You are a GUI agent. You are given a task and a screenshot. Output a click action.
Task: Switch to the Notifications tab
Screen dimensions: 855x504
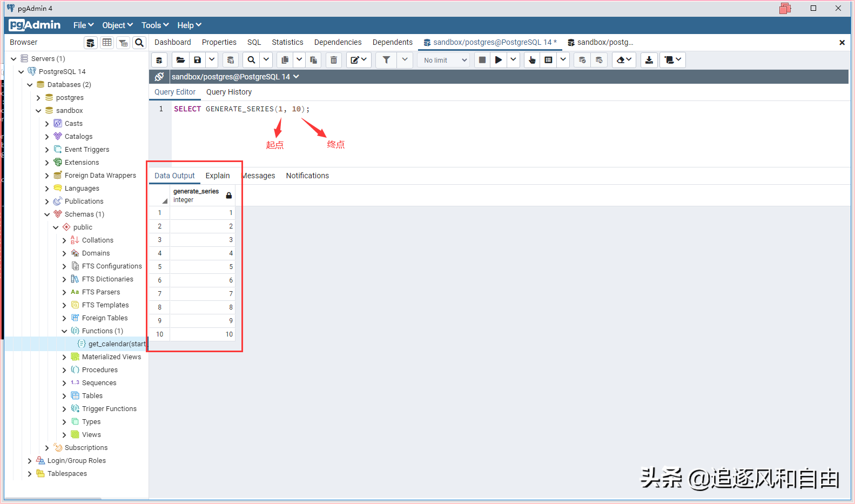307,176
